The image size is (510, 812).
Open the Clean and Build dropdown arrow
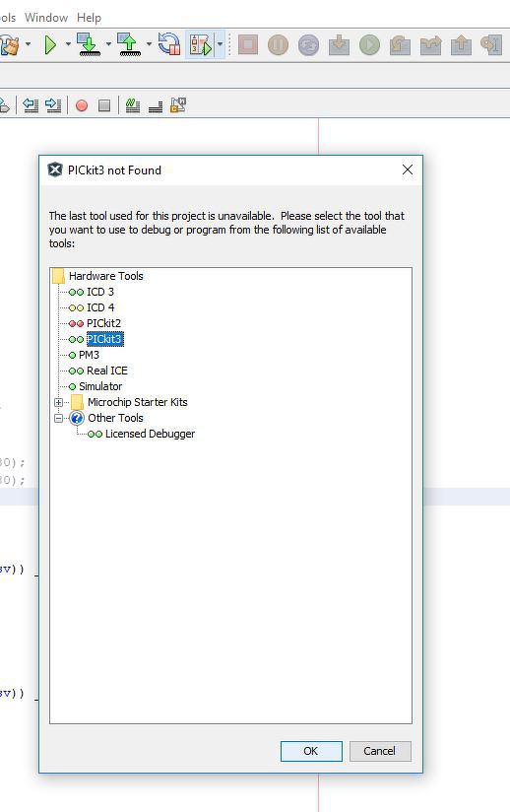28,44
